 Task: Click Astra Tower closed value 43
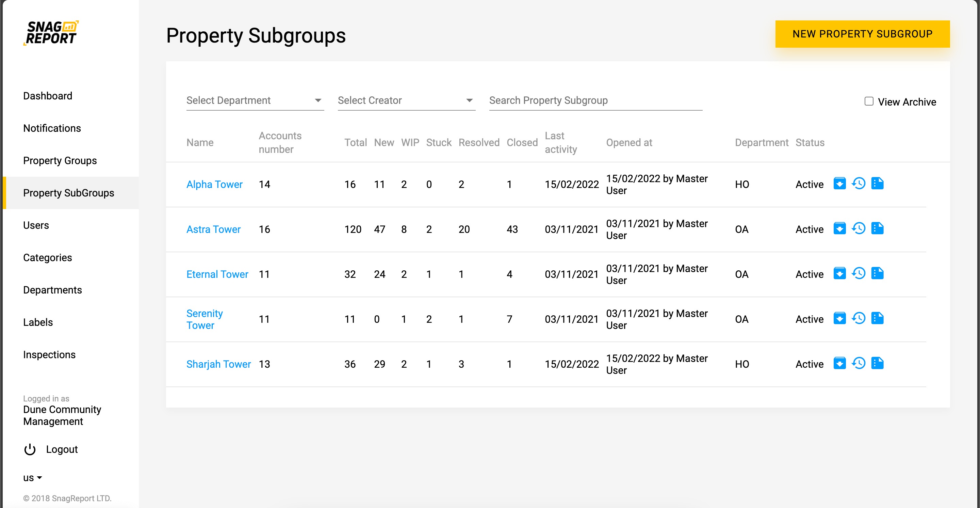[x=512, y=229]
